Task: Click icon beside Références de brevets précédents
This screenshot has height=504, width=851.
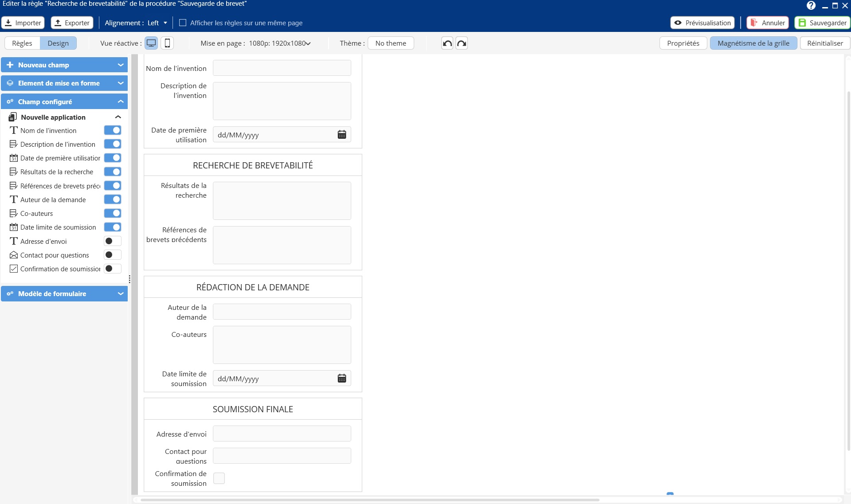Action: [x=14, y=186]
